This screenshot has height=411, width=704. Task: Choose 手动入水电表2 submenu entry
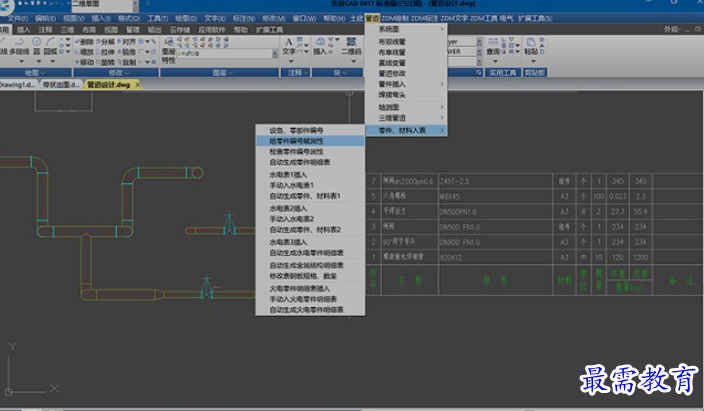click(310, 219)
